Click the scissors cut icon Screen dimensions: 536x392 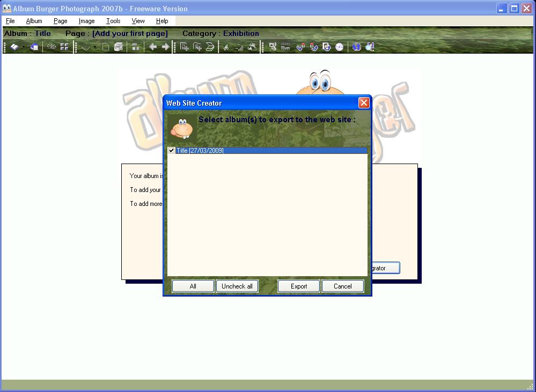[x=226, y=47]
